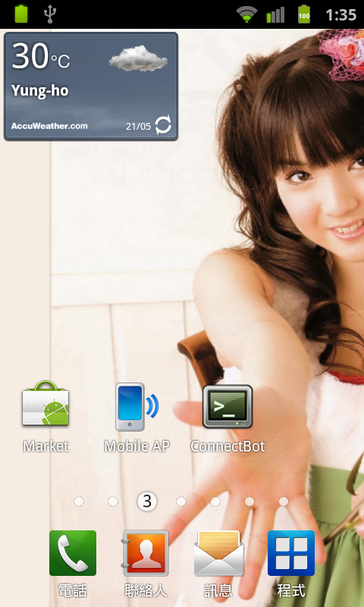Tap the cellular signal strength icon

pyautogui.click(x=275, y=14)
